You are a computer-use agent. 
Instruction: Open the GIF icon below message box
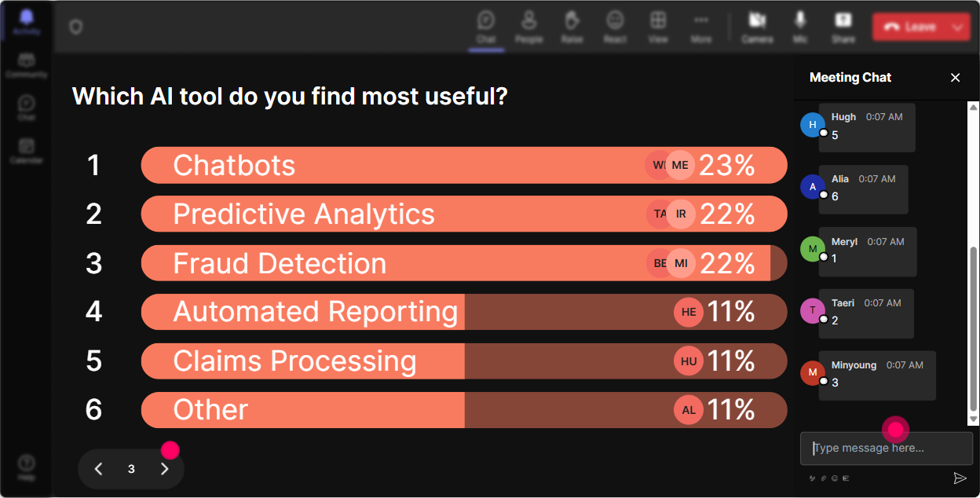846,478
